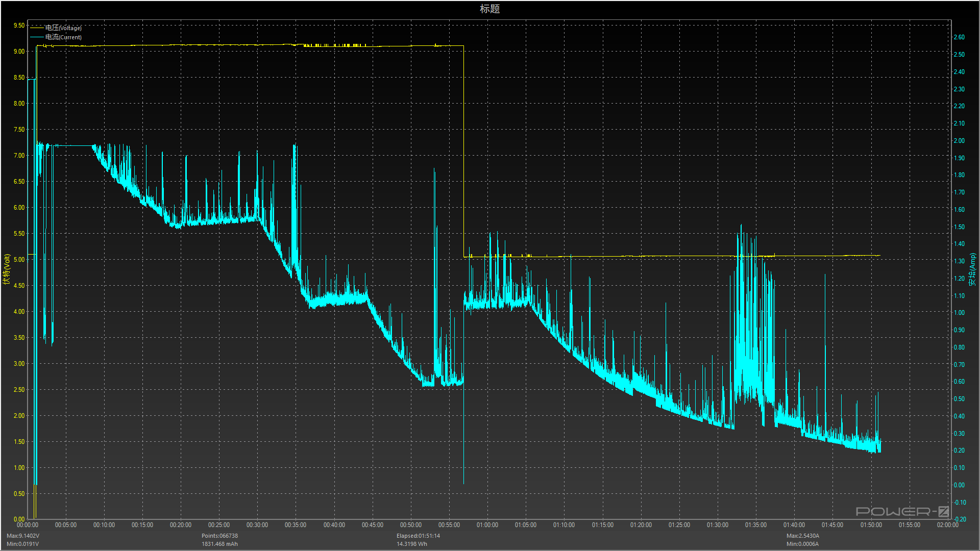Click the Max:9.1402V status value
980x551 pixels.
tap(23, 536)
